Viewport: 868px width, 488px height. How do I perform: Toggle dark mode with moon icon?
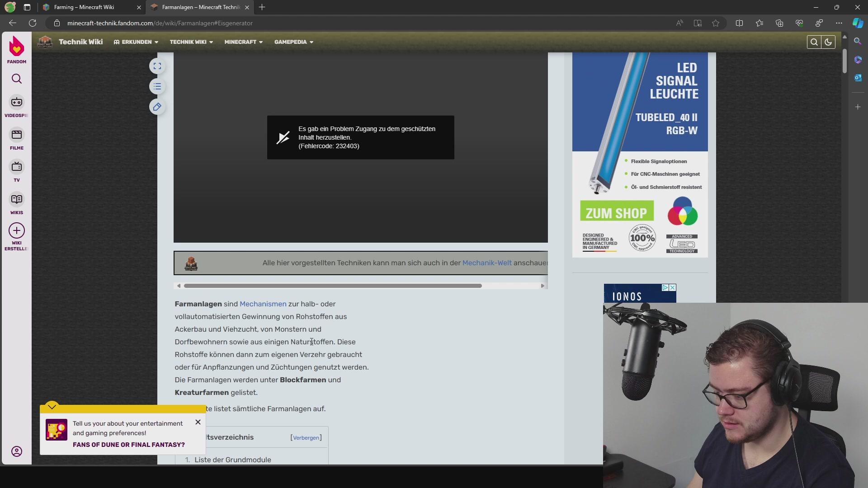point(828,42)
